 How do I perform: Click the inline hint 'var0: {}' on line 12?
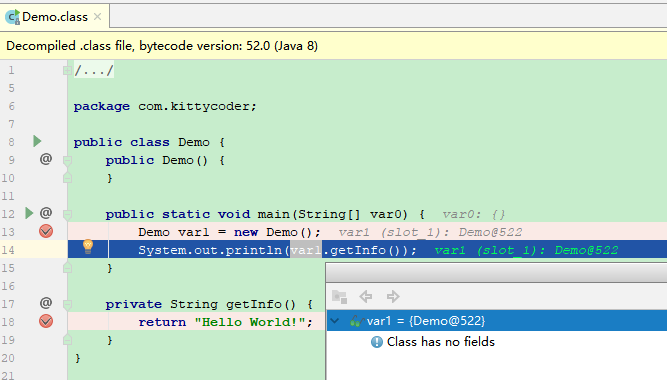(x=473, y=214)
